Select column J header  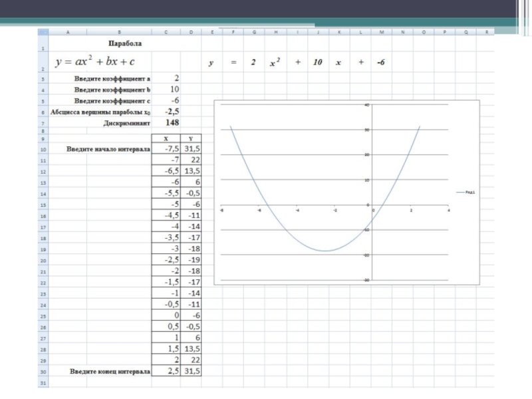tap(318, 32)
